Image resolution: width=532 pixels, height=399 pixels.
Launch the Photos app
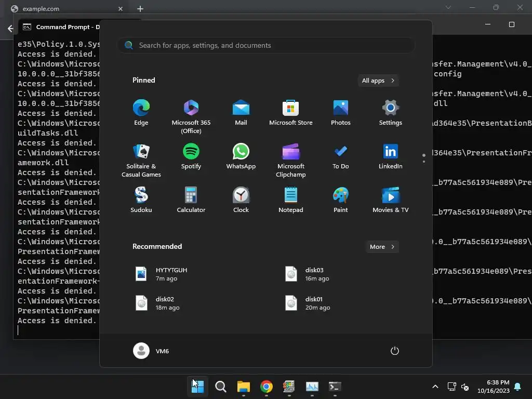(341, 113)
